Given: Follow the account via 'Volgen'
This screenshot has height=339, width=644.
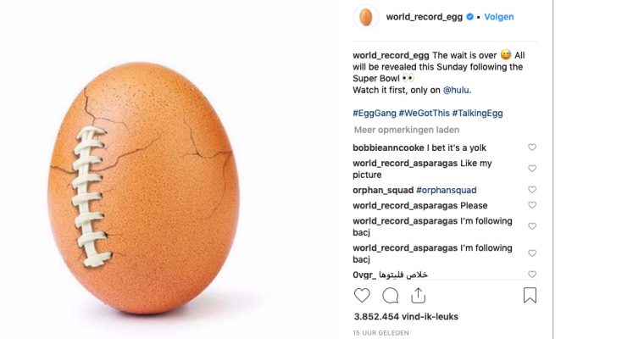Looking at the screenshot, I should tap(499, 17).
